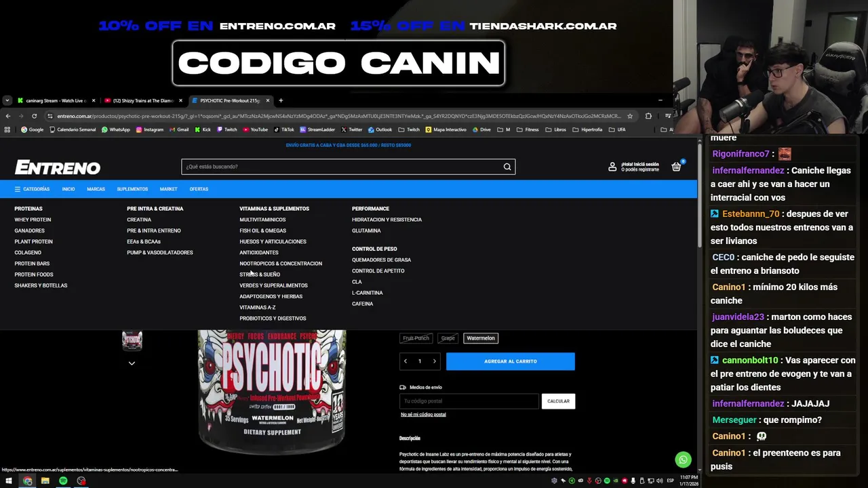868x488 pixels.
Task: Open the Fitness bookmarks folder
Action: point(528,129)
